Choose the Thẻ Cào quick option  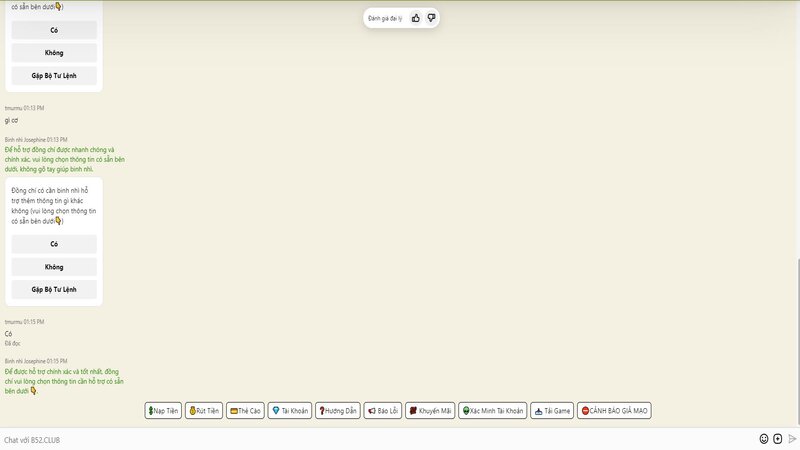click(x=245, y=411)
